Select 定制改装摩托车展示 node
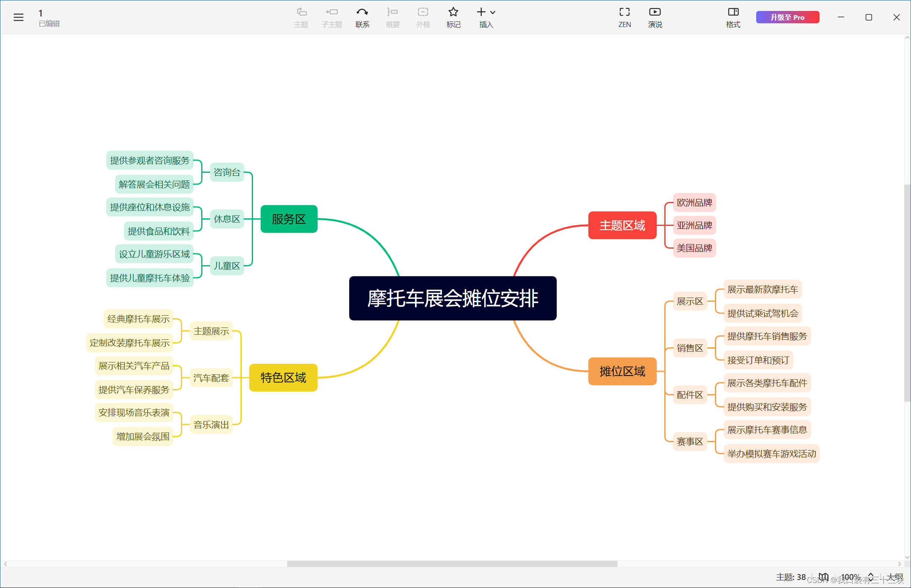This screenshot has height=588, width=911. [129, 343]
